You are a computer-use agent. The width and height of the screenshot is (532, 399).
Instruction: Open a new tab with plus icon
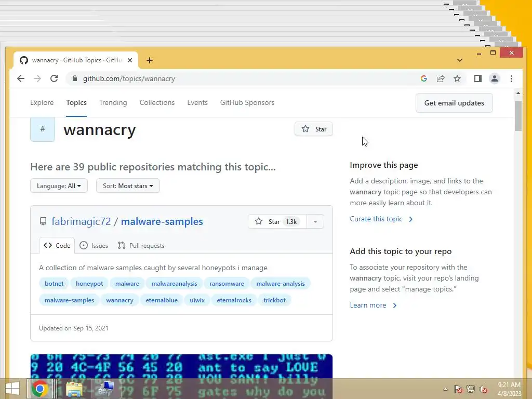point(150,60)
